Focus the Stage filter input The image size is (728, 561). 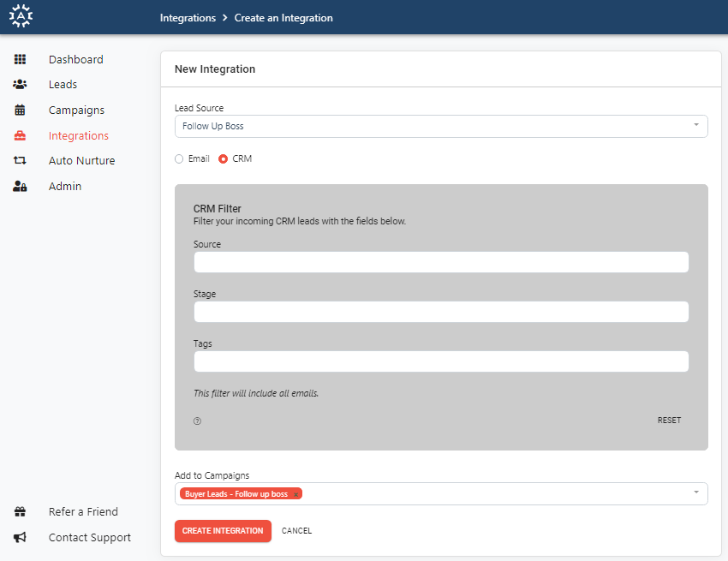(x=441, y=312)
